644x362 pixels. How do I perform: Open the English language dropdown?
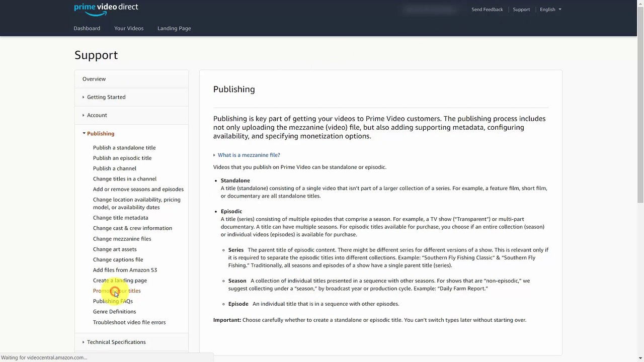point(550,10)
